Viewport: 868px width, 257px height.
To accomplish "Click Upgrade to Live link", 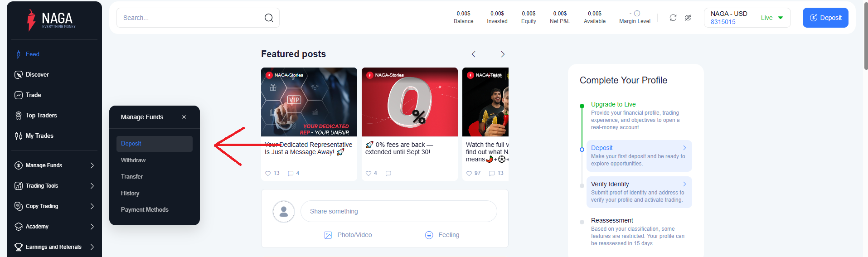I will [613, 104].
